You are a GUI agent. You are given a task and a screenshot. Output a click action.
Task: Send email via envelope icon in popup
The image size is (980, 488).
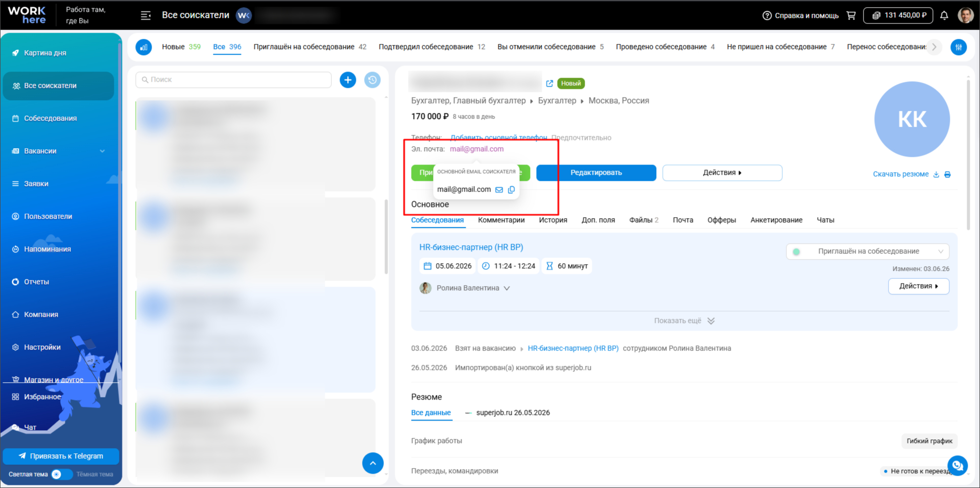(x=499, y=190)
